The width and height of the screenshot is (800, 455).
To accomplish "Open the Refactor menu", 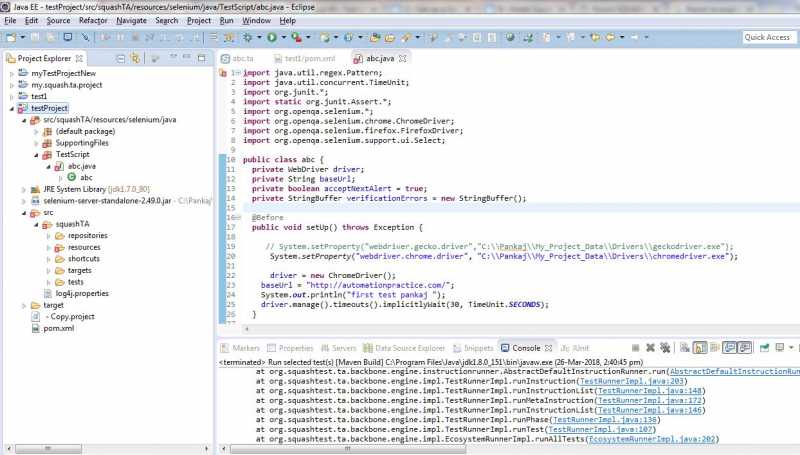I will coord(93,20).
